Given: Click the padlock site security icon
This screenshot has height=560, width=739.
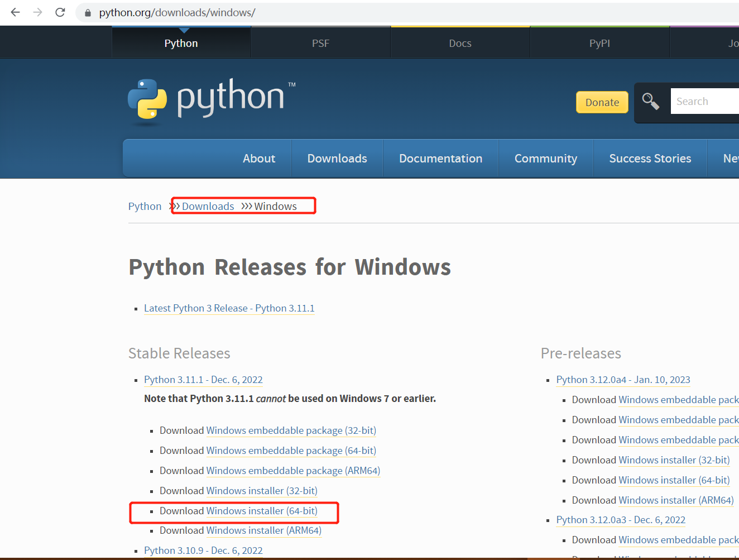Looking at the screenshot, I should click(x=88, y=12).
